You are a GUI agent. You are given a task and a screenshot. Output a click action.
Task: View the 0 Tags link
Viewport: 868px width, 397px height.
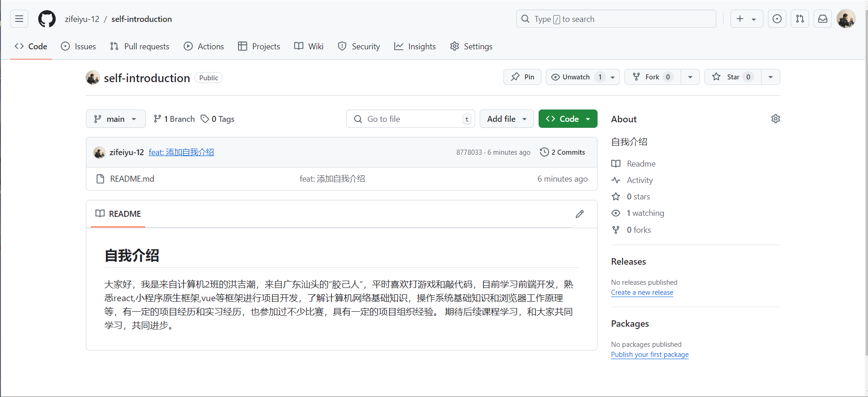[217, 119]
